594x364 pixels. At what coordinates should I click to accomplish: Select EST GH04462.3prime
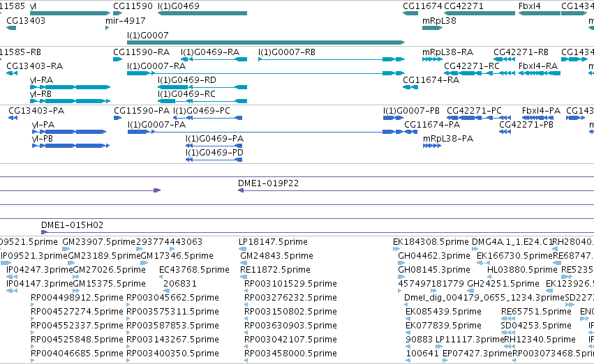point(434,256)
